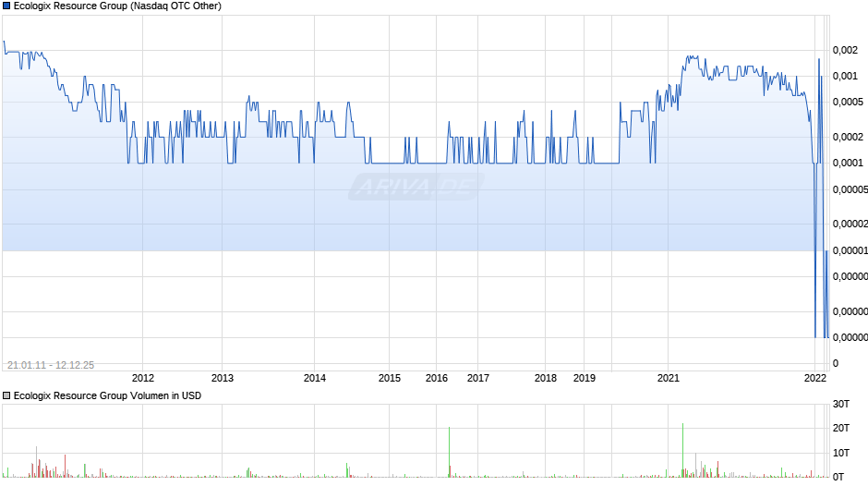Click the 2021 x-axis label
The image size is (868, 486).
click(x=669, y=378)
